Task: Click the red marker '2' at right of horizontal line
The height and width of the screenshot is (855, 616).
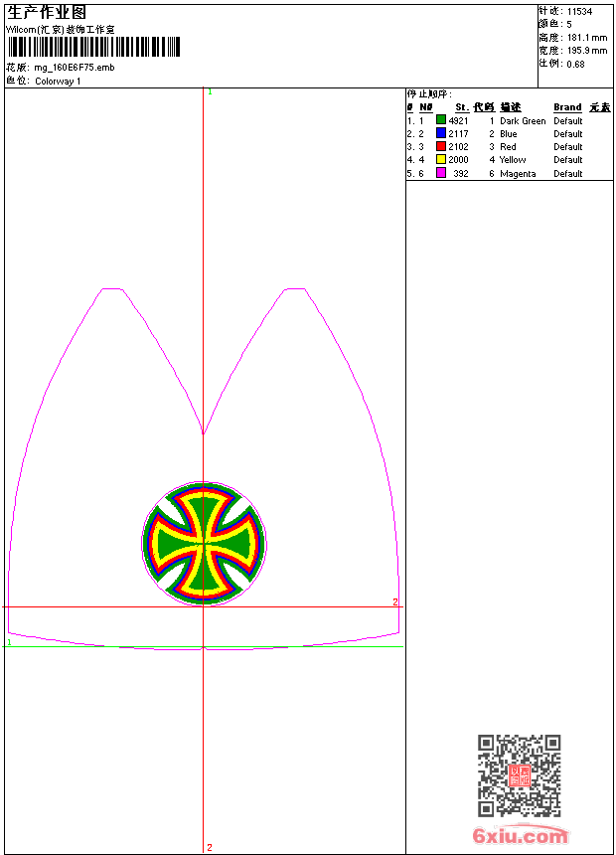Action: [x=394, y=601]
